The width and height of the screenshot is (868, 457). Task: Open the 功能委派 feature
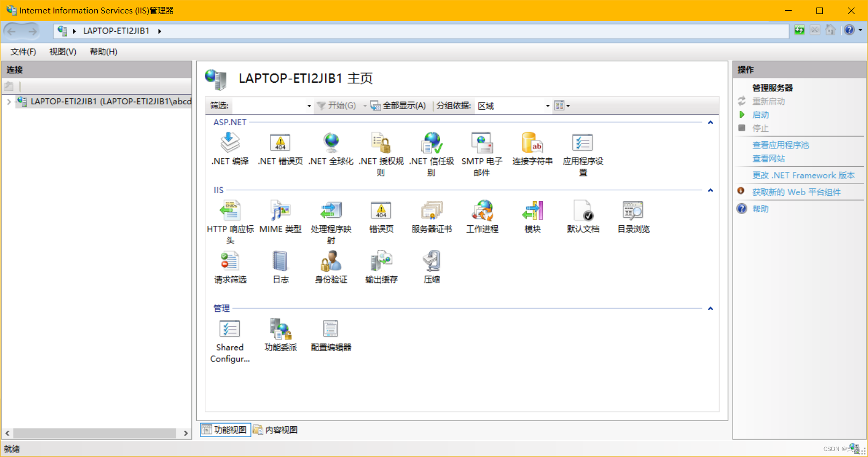281,335
